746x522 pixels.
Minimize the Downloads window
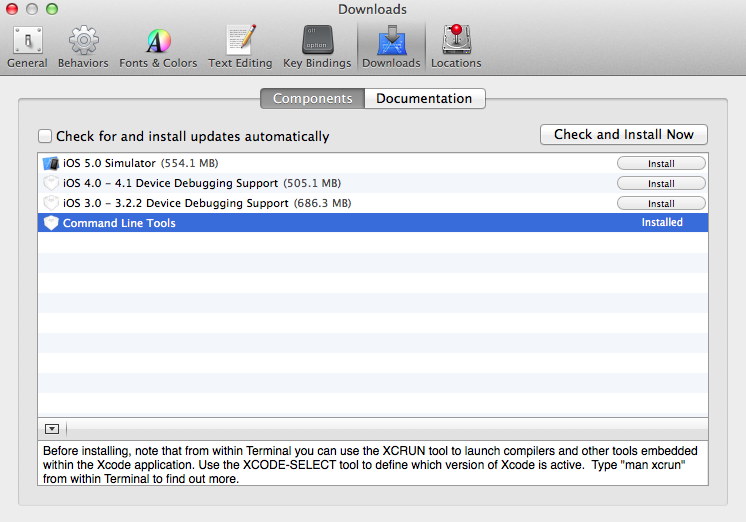[x=32, y=9]
